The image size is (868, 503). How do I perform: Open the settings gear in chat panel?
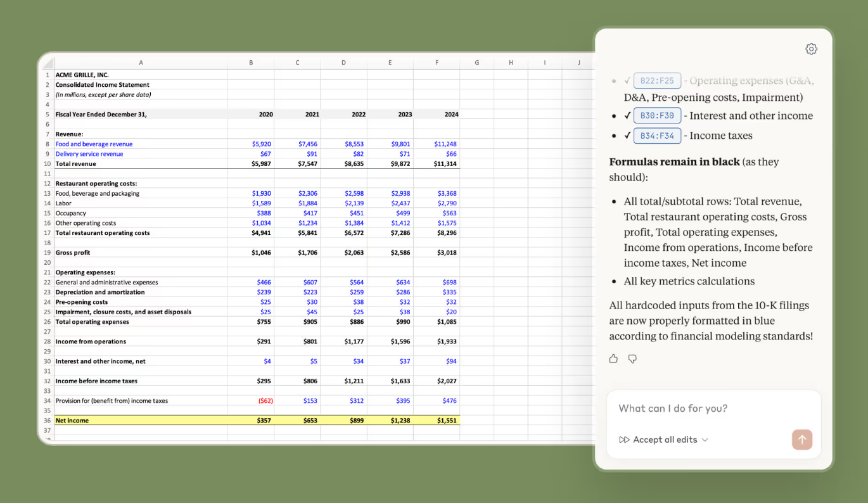(811, 49)
